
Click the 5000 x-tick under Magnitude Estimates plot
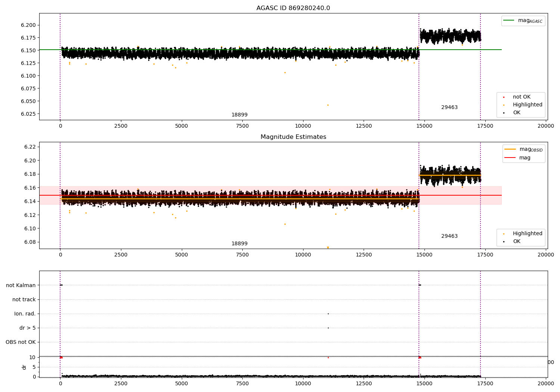181,255
